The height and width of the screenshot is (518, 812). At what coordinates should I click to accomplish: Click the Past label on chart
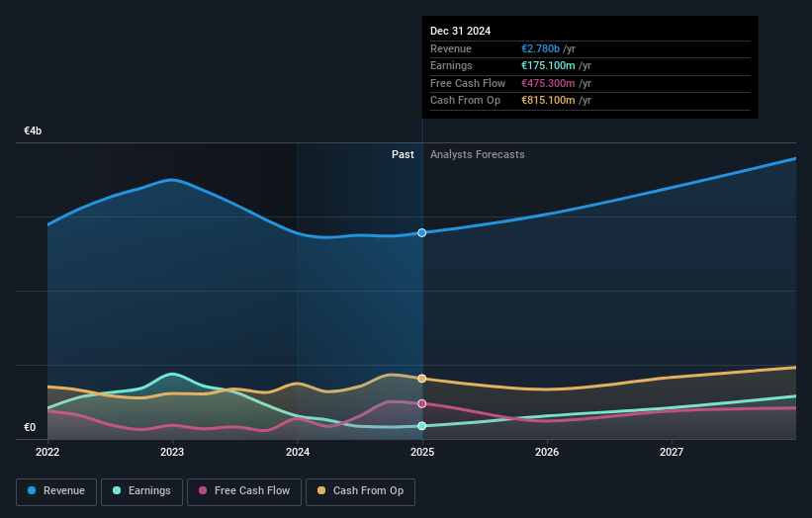pyautogui.click(x=403, y=155)
